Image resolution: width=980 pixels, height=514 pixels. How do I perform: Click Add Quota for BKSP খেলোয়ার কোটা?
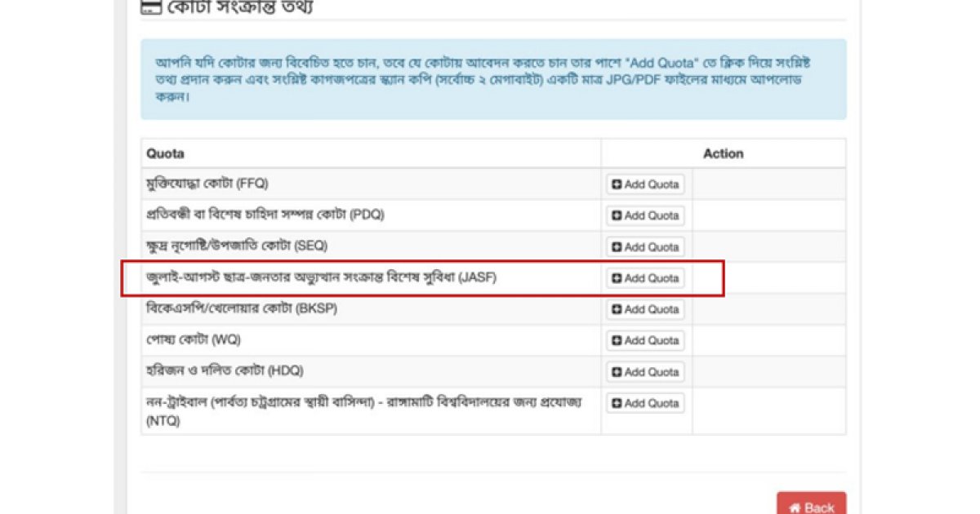[x=645, y=309]
